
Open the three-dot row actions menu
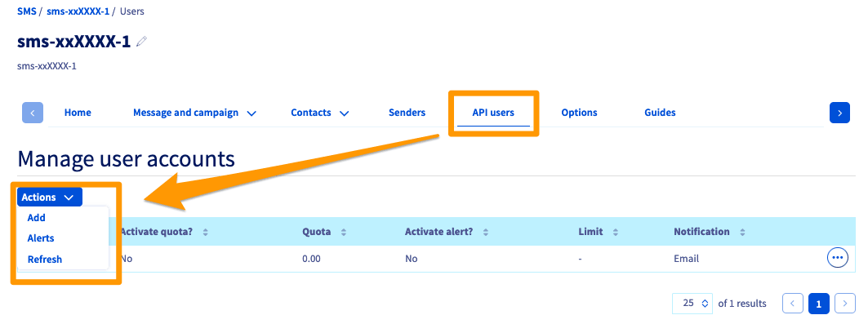coord(837,258)
